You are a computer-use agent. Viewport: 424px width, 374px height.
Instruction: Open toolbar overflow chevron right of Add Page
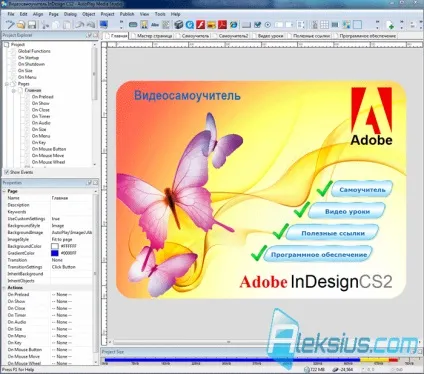(x=401, y=25)
